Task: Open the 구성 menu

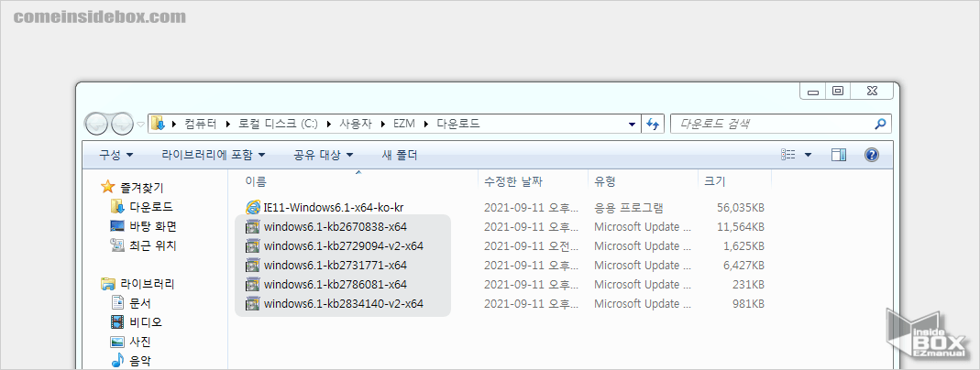Action: click(116, 155)
